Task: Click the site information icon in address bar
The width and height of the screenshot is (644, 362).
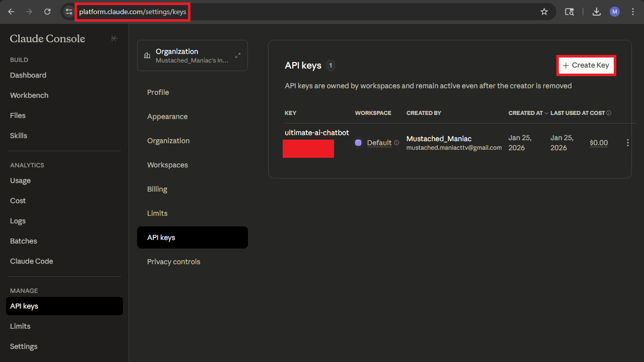Action: (69, 12)
